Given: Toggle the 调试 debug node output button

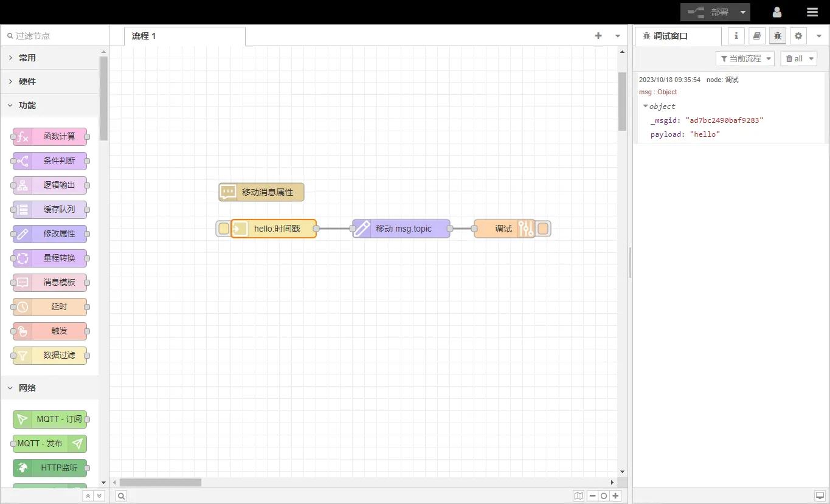Looking at the screenshot, I should (x=543, y=229).
